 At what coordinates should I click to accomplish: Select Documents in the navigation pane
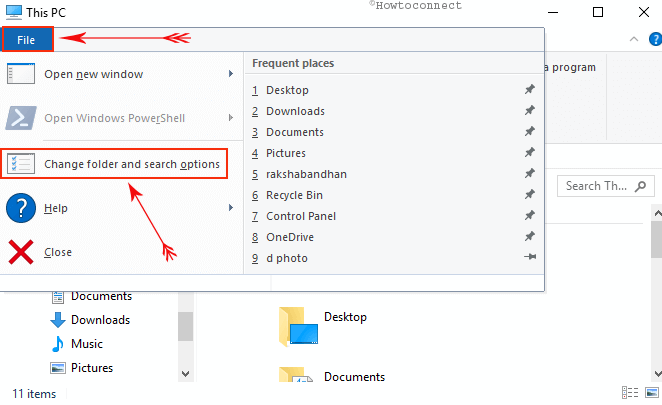tap(101, 296)
